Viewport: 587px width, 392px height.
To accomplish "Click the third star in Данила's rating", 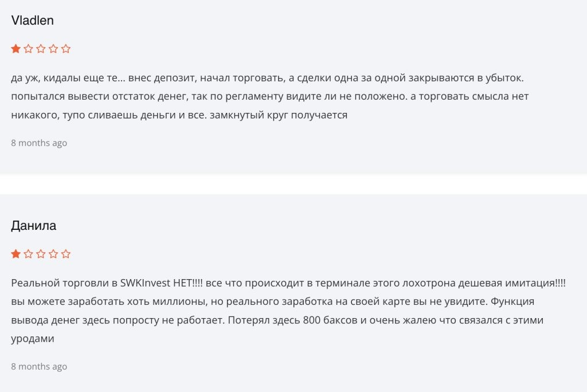I will pos(41,254).
